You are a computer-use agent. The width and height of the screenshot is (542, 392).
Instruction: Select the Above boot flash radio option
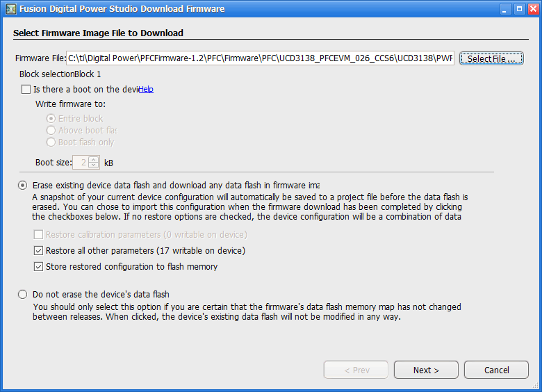coord(51,131)
